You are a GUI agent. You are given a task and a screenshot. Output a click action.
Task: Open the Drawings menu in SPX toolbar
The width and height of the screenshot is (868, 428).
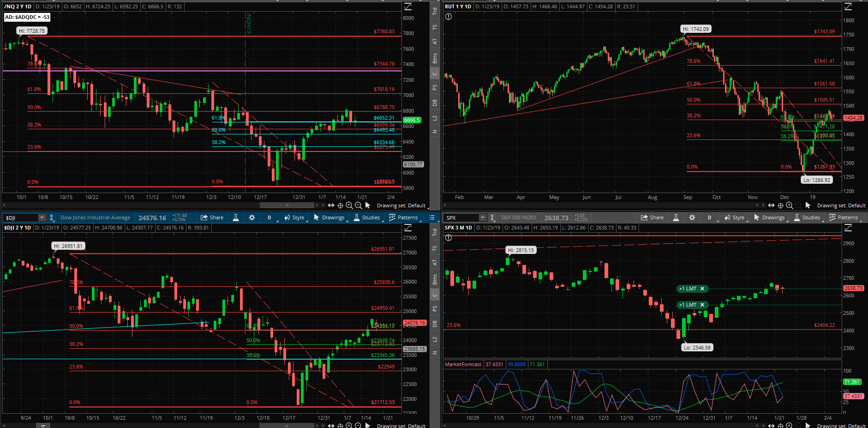click(769, 217)
